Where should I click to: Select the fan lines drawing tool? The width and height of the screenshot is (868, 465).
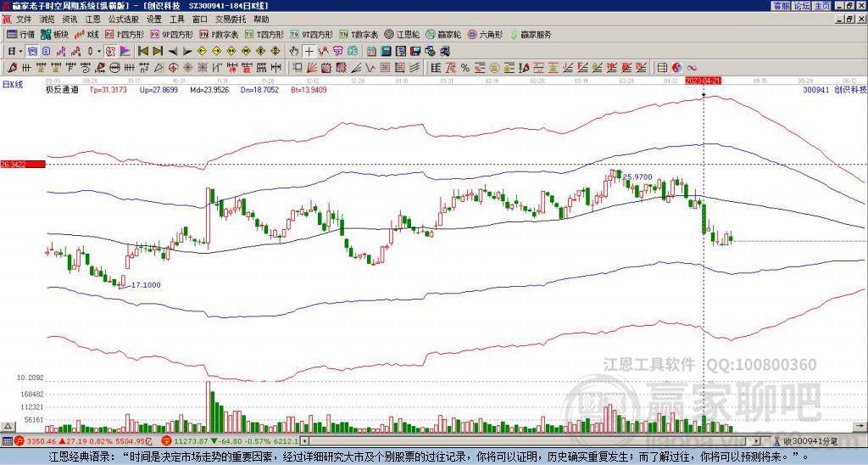[312, 68]
